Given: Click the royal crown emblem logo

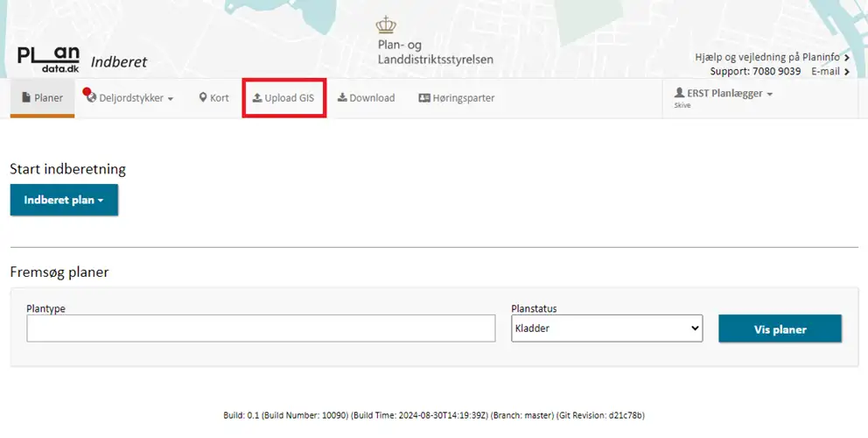Looking at the screenshot, I should [x=386, y=25].
